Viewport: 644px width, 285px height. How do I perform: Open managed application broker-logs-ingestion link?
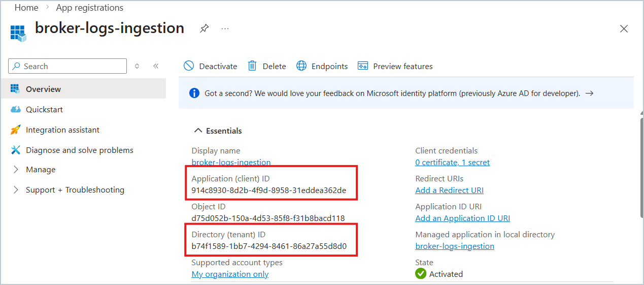(x=455, y=246)
